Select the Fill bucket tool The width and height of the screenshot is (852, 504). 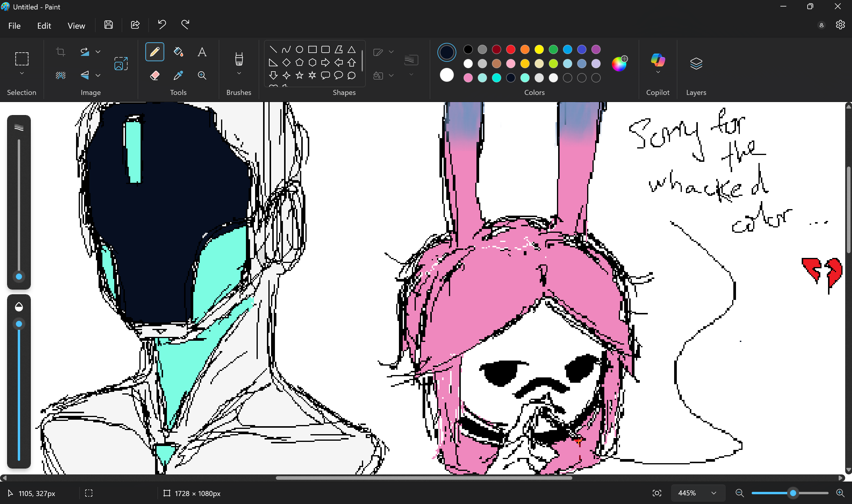click(x=178, y=52)
